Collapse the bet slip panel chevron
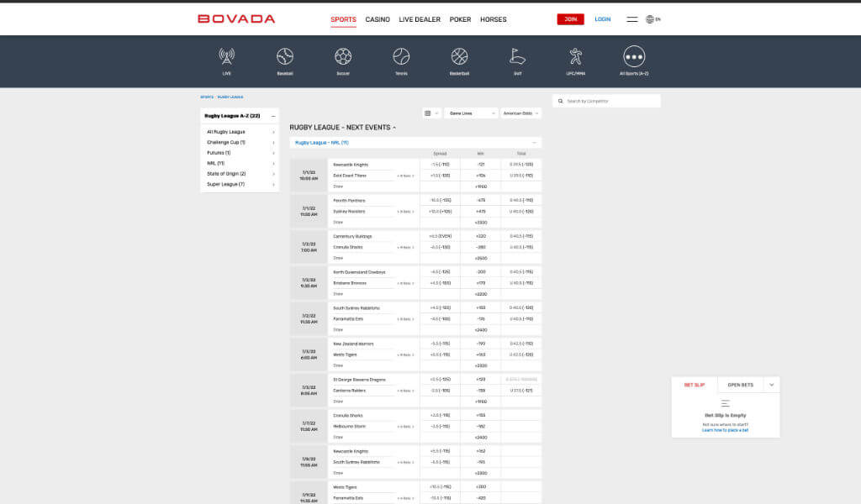Viewport: 861px width, 504px height. 772,385
